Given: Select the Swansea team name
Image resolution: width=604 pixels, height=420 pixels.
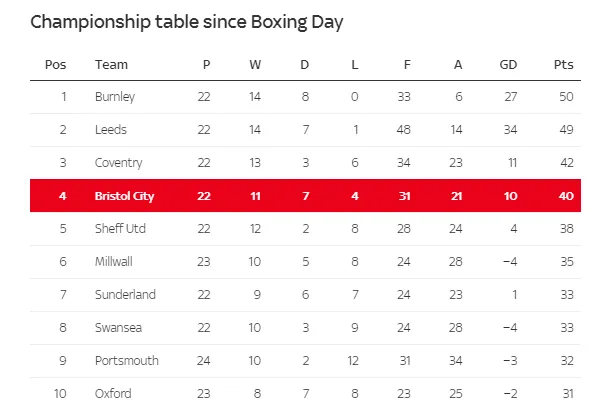Looking at the screenshot, I should point(117,328).
